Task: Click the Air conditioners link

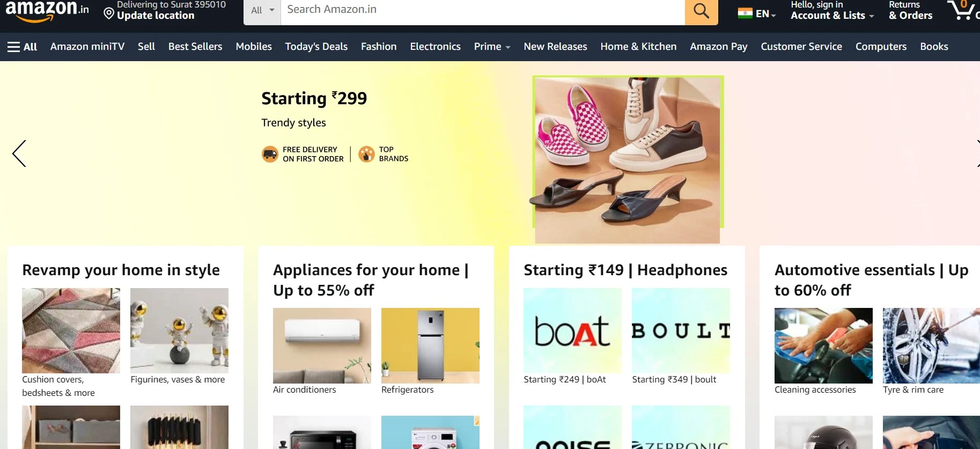Action: tap(304, 390)
